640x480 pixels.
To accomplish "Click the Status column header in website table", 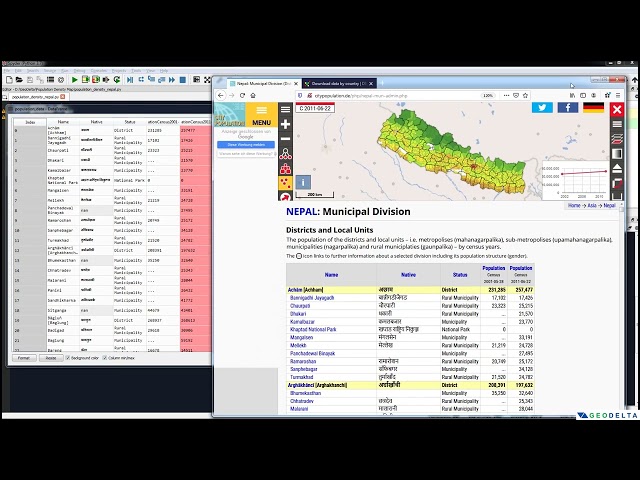I will point(460,275).
